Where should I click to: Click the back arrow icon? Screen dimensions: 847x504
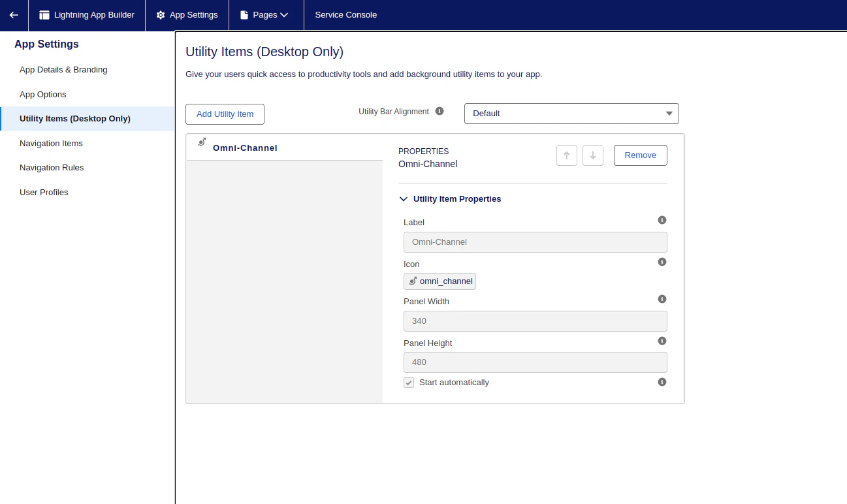(14, 15)
